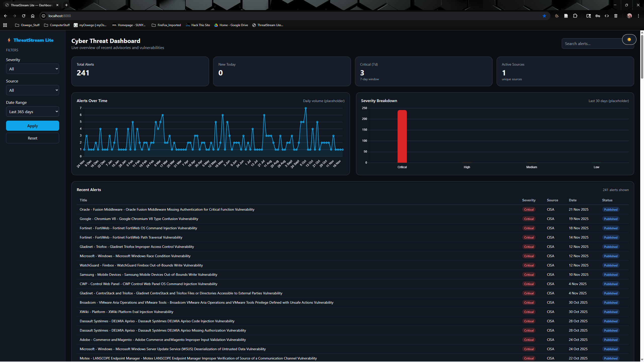Click the trash icon in the browser toolbar
644x362 pixels.
pyautogui.click(x=616, y=16)
